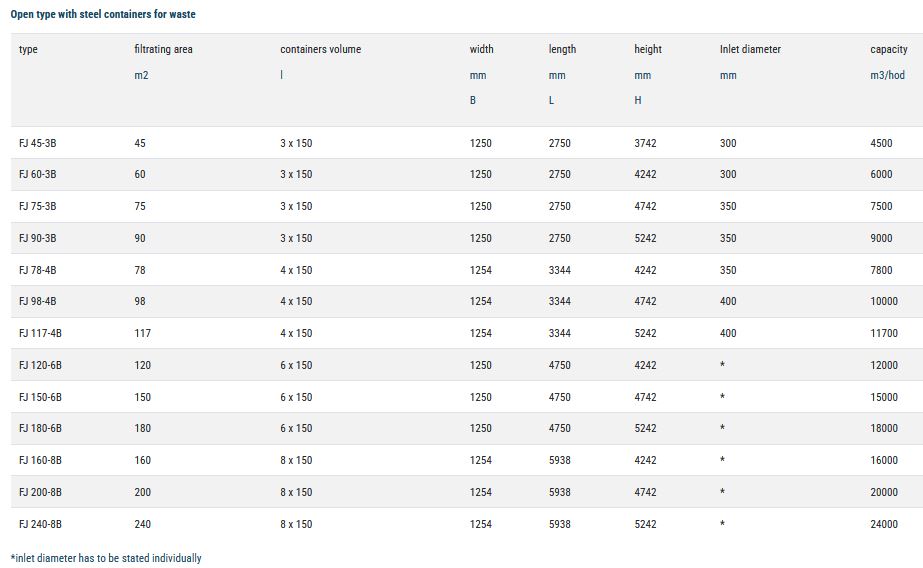This screenshot has width=923, height=568.
Task: Select the FJ 150-6B type cell
Action: pyautogui.click(x=41, y=397)
